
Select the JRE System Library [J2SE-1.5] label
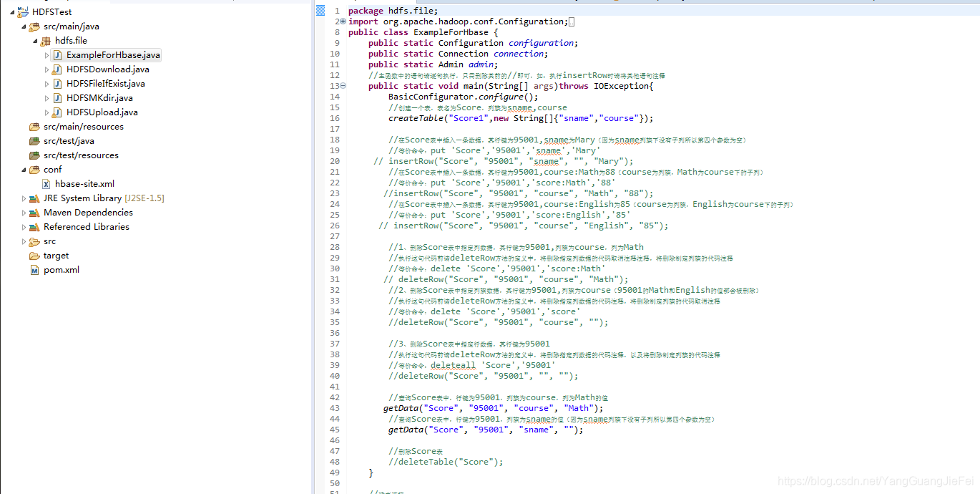(104, 198)
